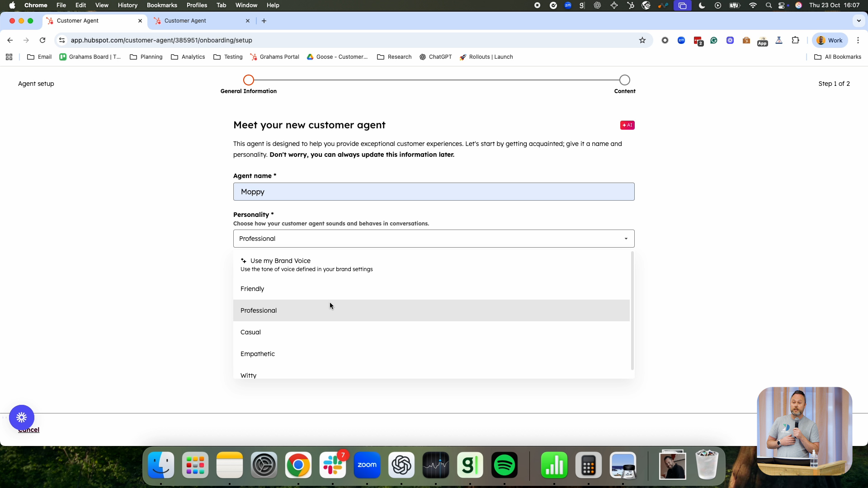
Task: Open the ChatGPT bookmark
Action: pyautogui.click(x=435, y=57)
